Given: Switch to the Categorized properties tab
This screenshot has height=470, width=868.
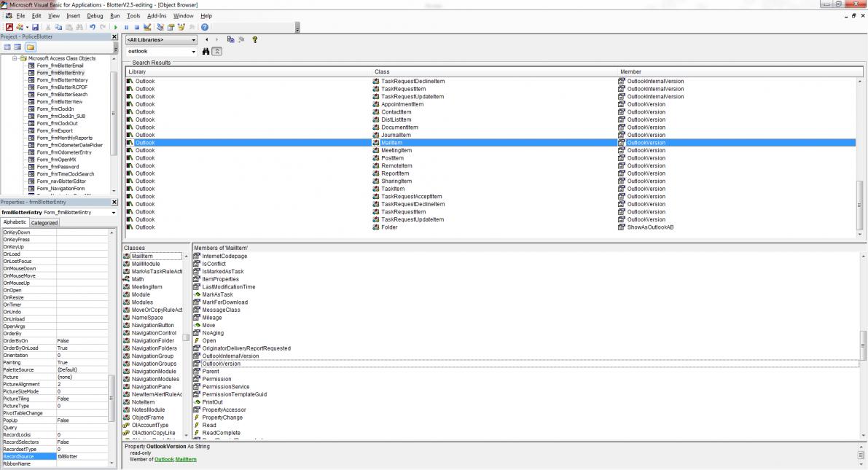Looking at the screenshot, I should tap(44, 222).
